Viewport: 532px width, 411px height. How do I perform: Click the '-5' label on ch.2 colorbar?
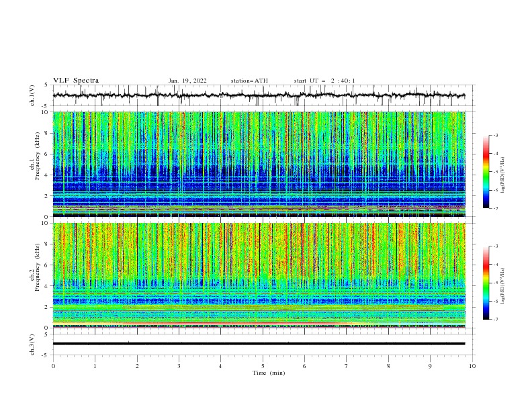(496, 283)
